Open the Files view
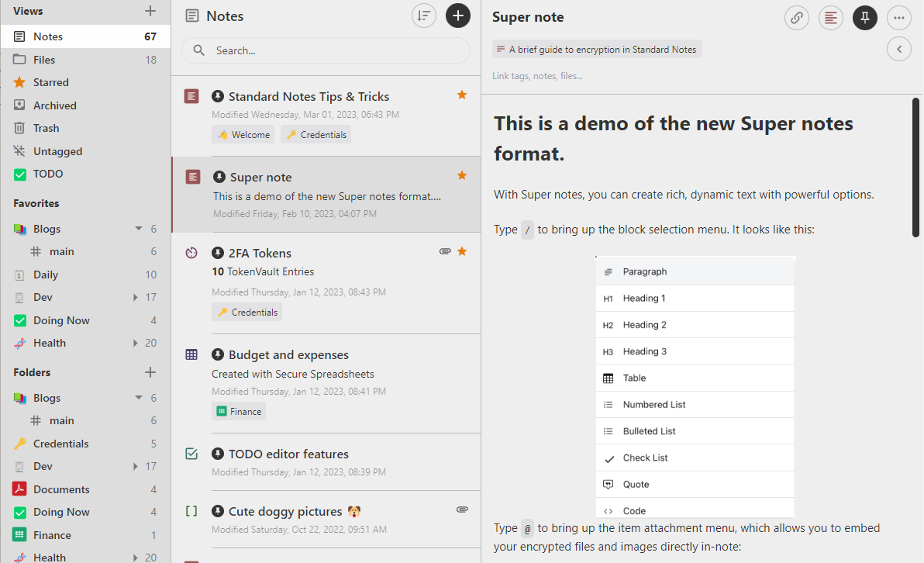The width and height of the screenshot is (924, 563). [85, 60]
